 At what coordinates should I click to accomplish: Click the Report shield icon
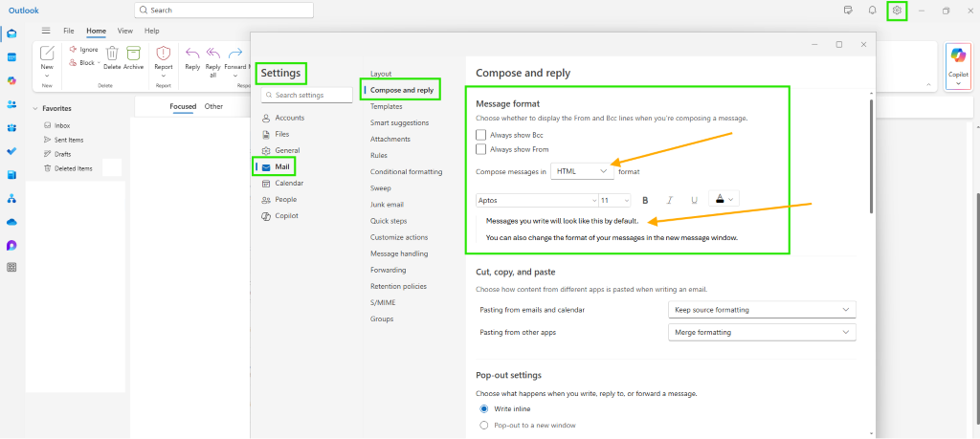(163, 53)
